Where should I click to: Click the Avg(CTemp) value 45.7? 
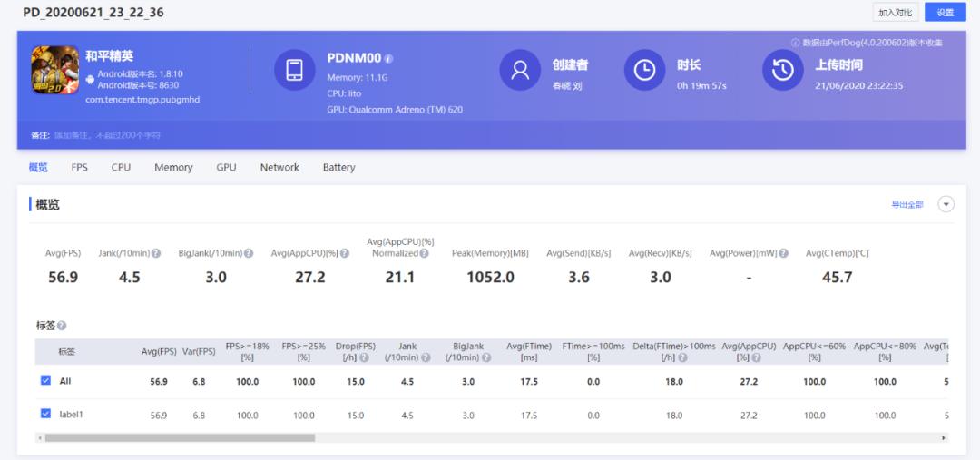tap(838, 277)
